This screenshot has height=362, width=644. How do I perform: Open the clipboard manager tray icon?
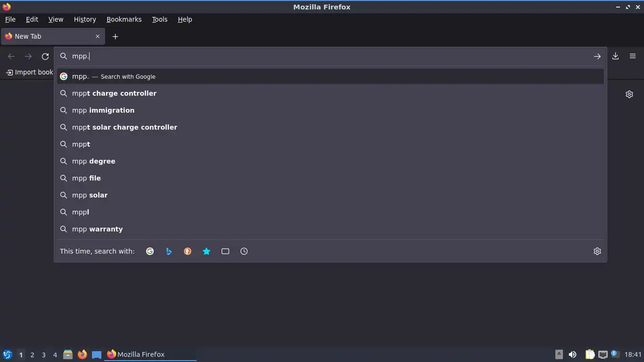590,354
